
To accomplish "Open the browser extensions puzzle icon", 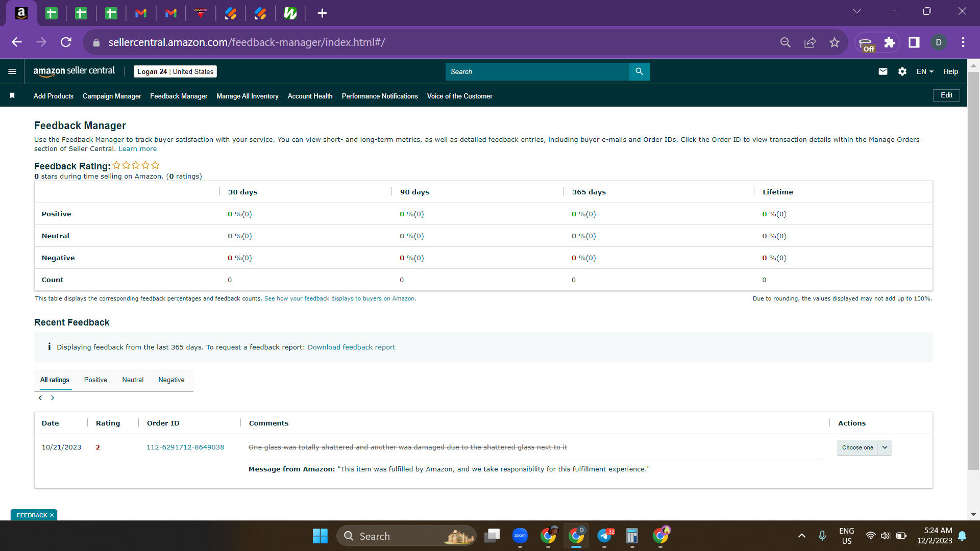I will point(890,42).
